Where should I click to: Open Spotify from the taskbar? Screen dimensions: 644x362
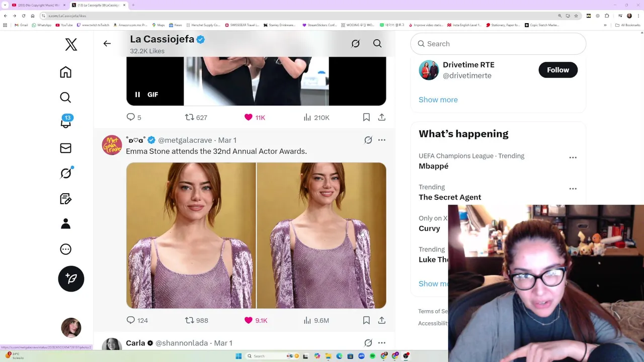tap(372, 356)
